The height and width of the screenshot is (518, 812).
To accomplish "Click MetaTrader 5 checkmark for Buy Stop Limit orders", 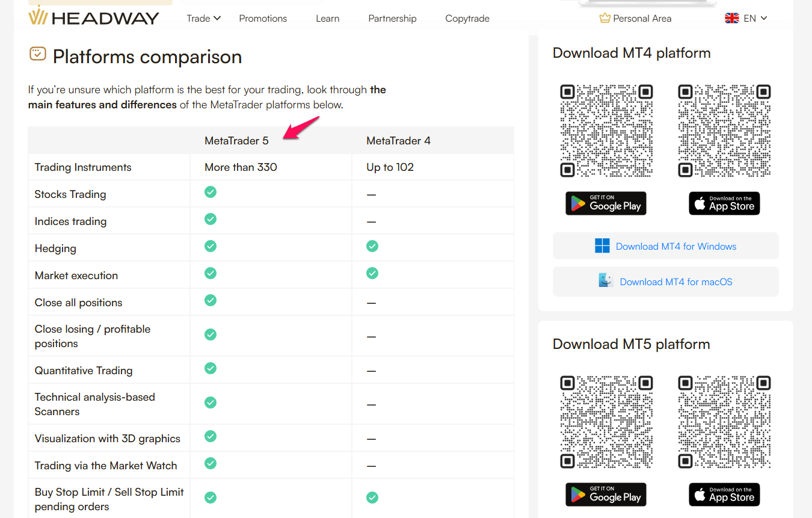I will (211, 498).
